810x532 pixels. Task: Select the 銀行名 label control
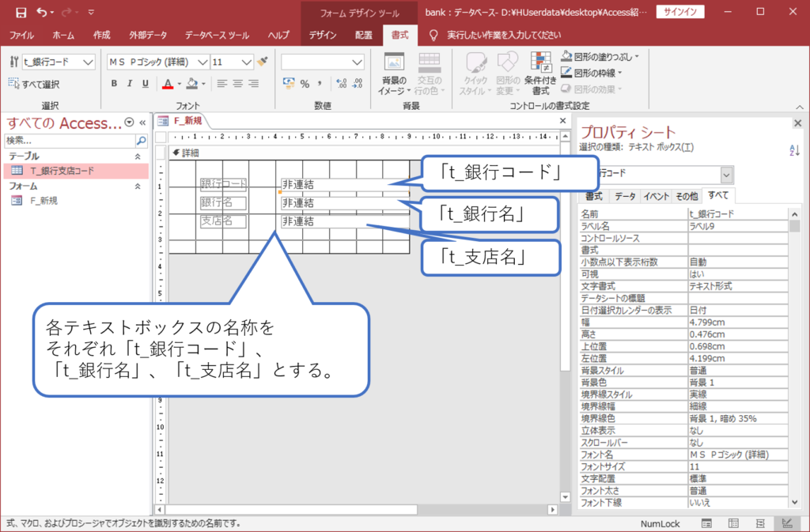pyautogui.click(x=223, y=203)
